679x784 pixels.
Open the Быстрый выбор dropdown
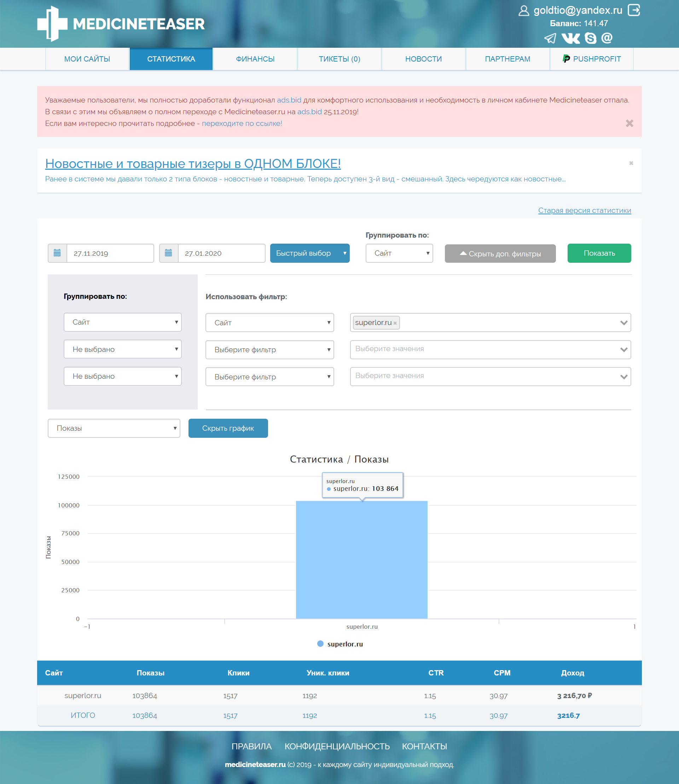point(309,253)
